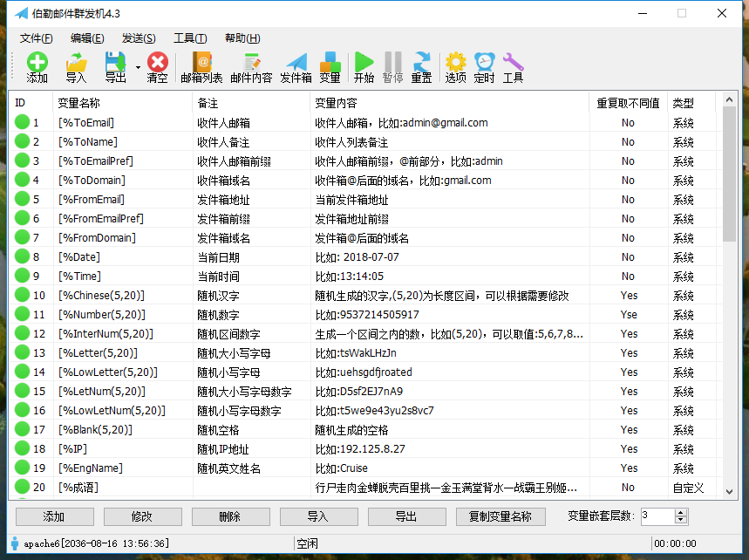Select the [%FromEmailPref] variable name
749x560 pixels.
101,218
